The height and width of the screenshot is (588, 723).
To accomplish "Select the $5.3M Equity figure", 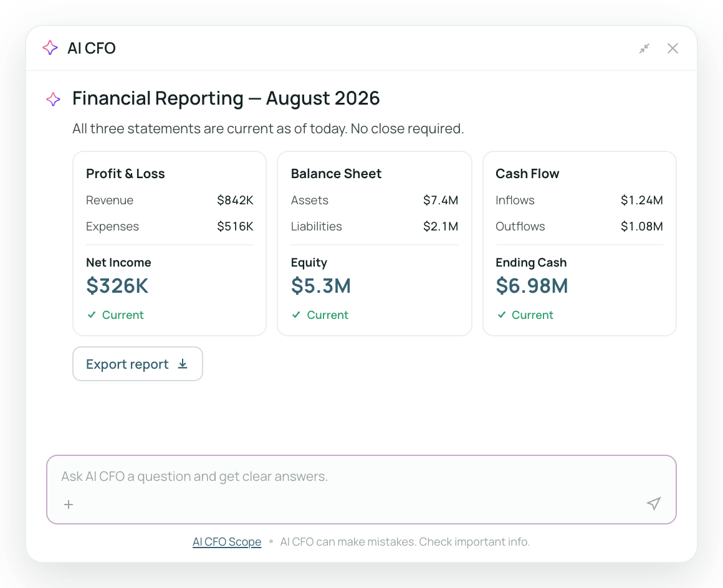I will [321, 286].
